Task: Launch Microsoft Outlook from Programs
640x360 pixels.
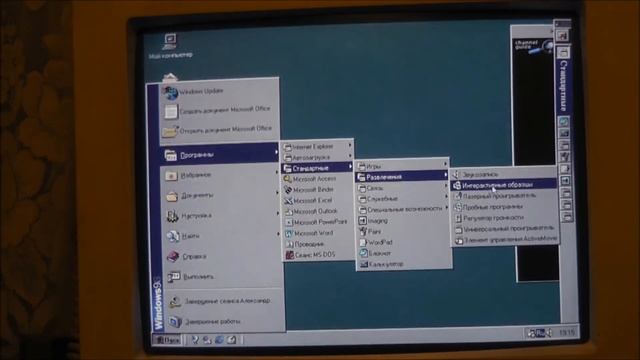Action: coord(318,211)
